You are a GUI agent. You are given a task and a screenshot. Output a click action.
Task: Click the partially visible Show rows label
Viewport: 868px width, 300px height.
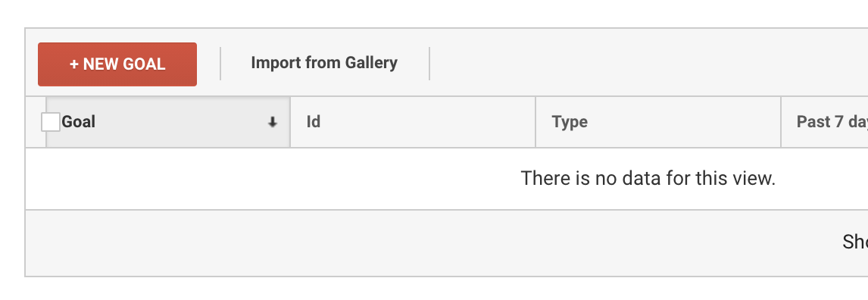point(855,242)
